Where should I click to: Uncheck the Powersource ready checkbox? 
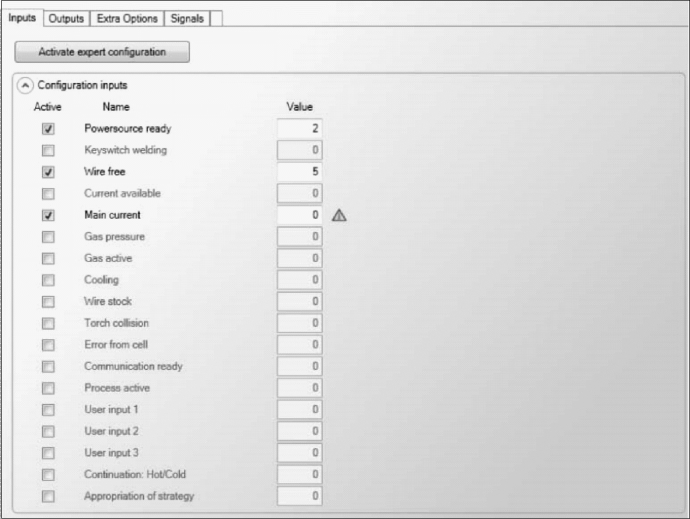(48, 129)
